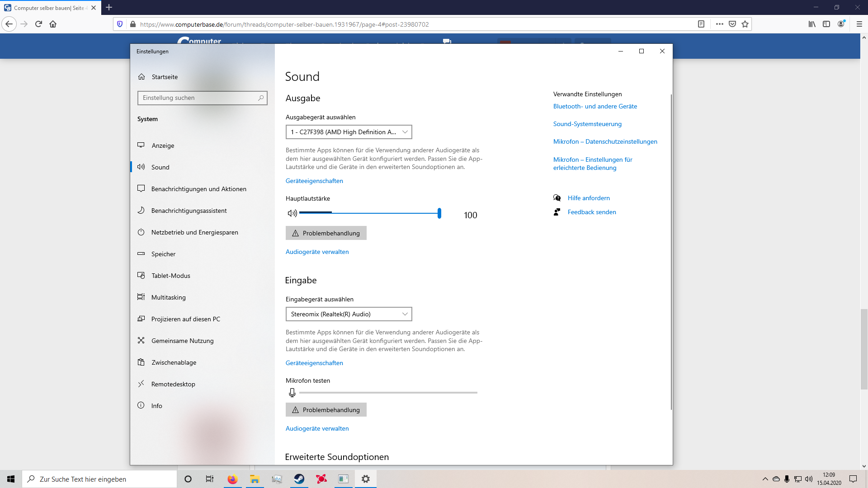Bookmark this page with star icon
This screenshot has width=868, height=488.
click(x=745, y=24)
